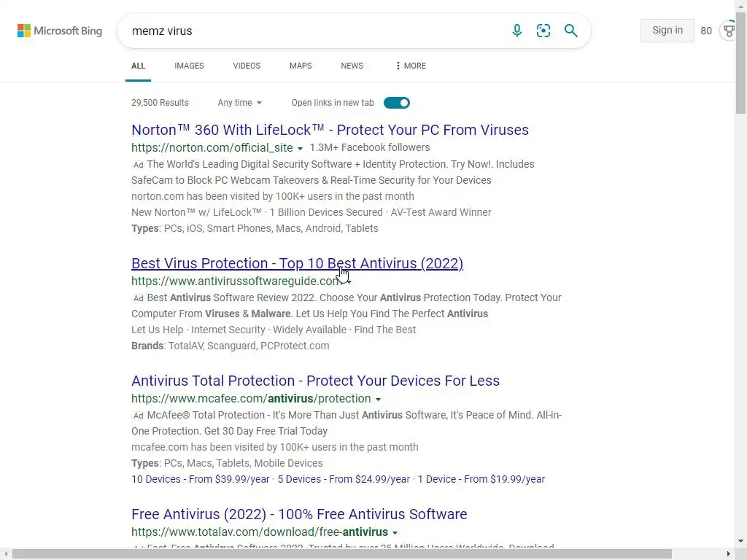Viewport: 747px width, 560px height.
Task: Select the ALL results tab
Action: tap(138, 66)
